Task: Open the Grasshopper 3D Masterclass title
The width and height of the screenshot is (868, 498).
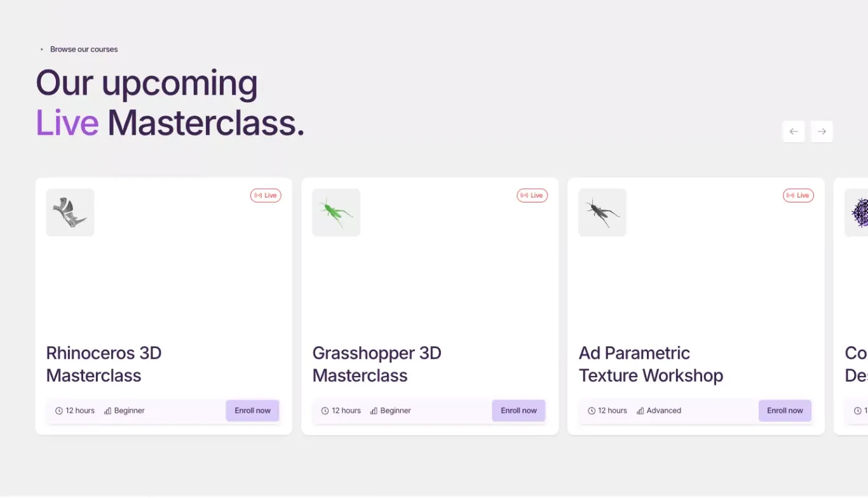Action: point(377,364)
